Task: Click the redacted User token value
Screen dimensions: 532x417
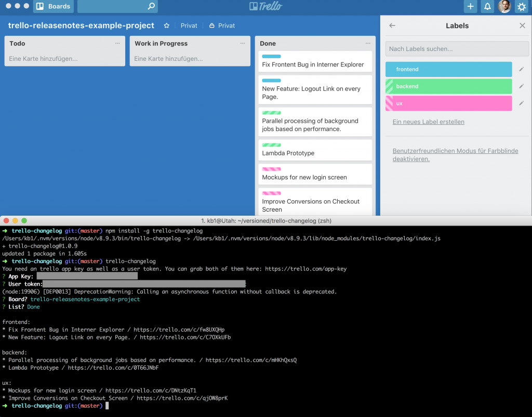Action: tap(144, 284)
